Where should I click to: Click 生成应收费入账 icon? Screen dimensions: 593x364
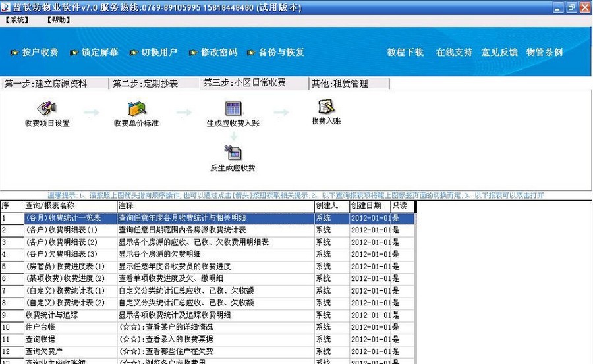tap(233, 109)
